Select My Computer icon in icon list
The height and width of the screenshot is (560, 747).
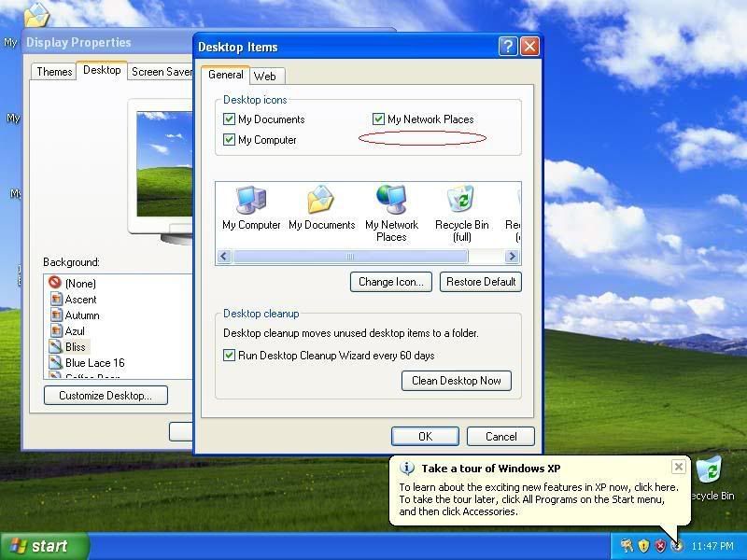pyautogui.click(x=251, y=200)
